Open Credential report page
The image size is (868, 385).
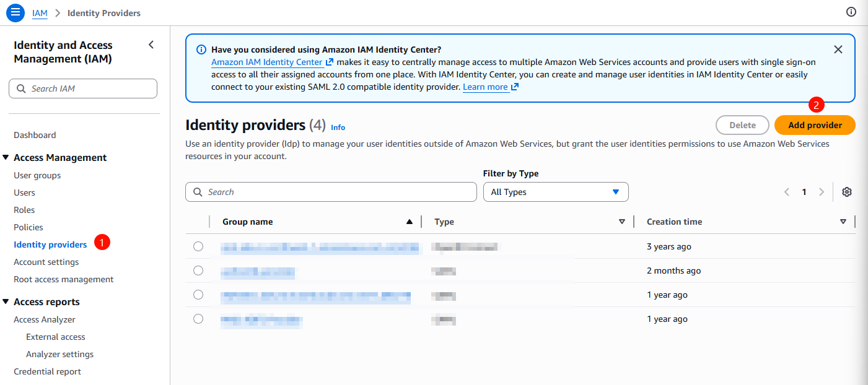pos(48,371)
